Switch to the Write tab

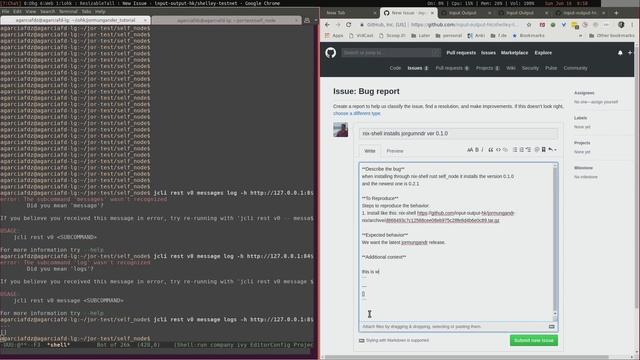click(370, 151)
